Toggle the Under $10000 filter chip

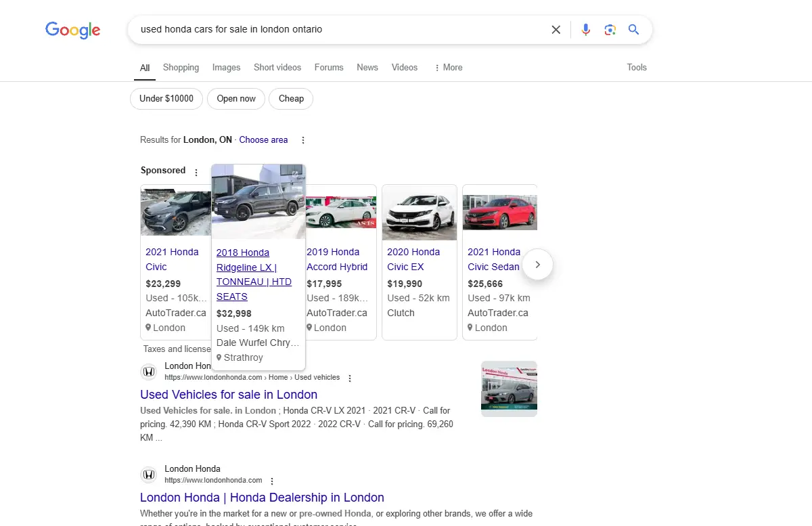166,99
